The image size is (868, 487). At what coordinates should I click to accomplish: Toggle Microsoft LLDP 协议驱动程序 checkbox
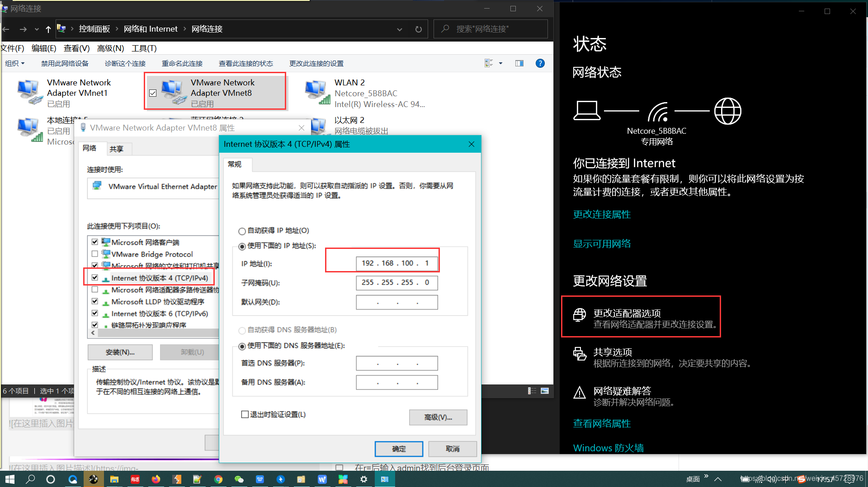click(x=95, y=301)
